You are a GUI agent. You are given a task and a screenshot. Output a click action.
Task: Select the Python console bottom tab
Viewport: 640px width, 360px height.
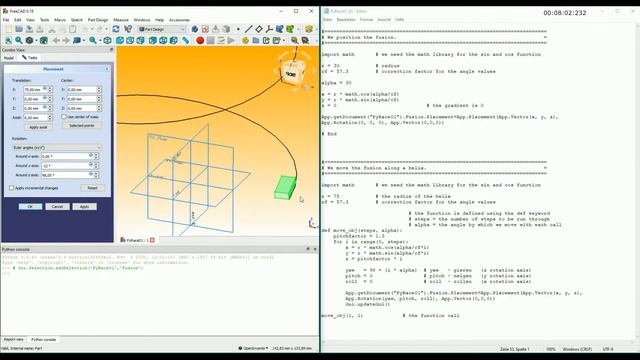[x=43, y=340]
